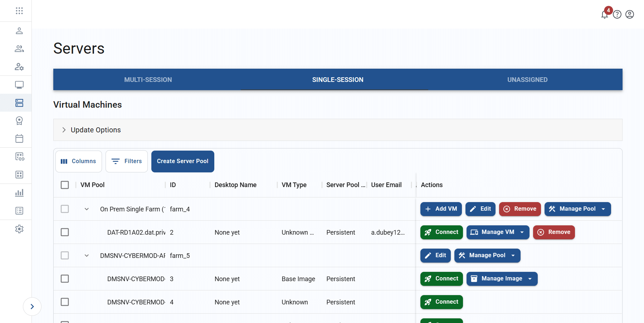This screenshot has height=323, width=644.
Task: Toggle the select-all header checkbox
Action: click(65, 185)
